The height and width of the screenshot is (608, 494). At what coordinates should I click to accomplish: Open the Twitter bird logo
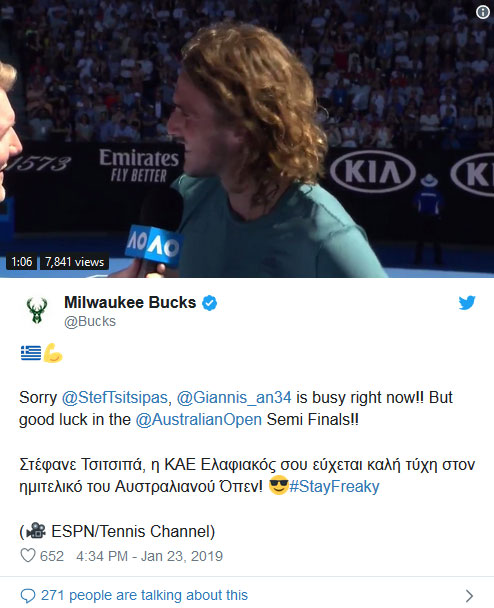tap(467, 303)
